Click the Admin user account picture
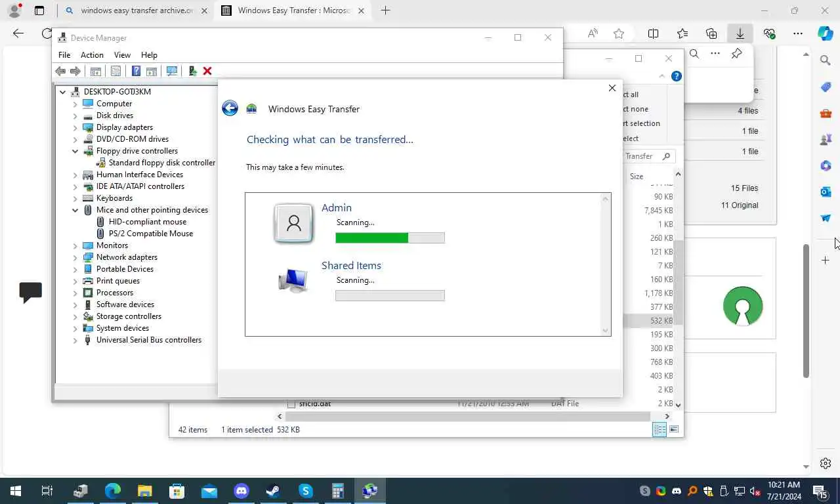Screen dimensions: 840x504 pos(293,223)
